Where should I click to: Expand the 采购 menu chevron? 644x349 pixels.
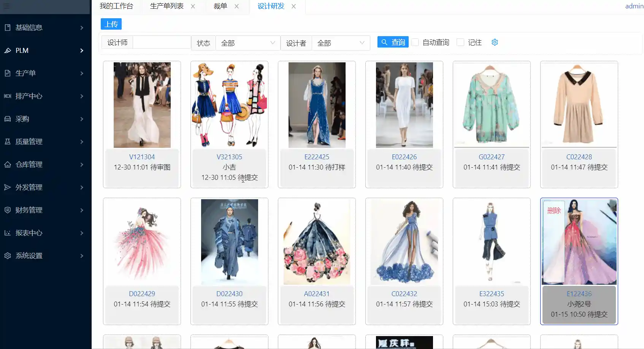coord(82,119)
